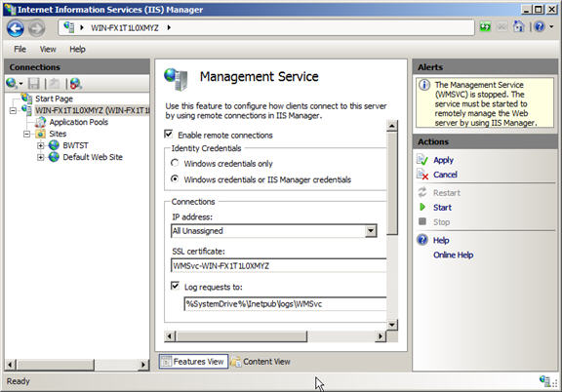
Task: Click Cancel in Actions pane
Action: (x=445, y=175)
